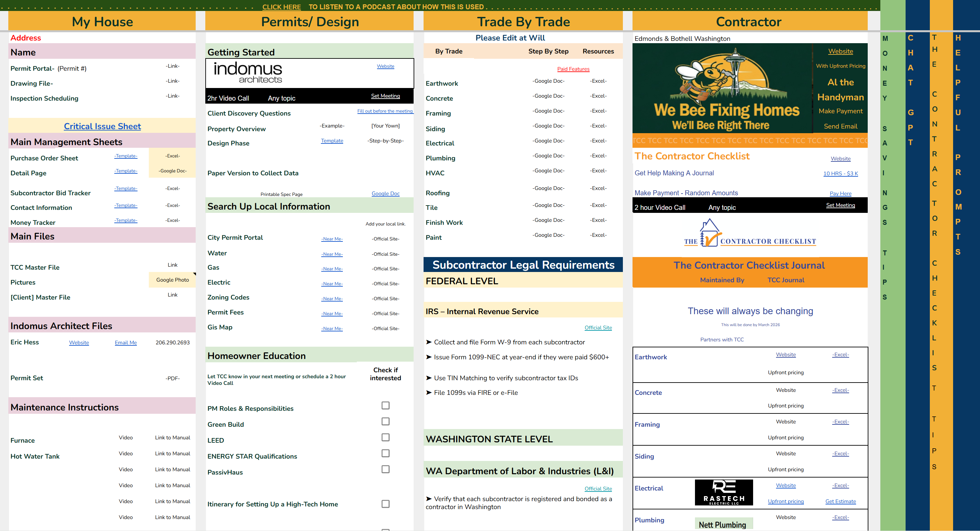Click the Rastech Electric logo
This screenshot has width=980, height=531.
pos(724,492)
